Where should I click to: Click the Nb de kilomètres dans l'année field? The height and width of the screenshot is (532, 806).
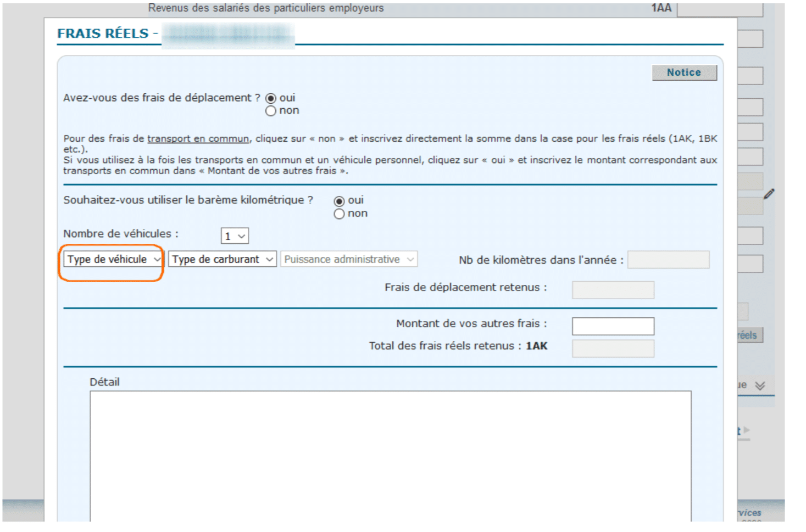669,260
